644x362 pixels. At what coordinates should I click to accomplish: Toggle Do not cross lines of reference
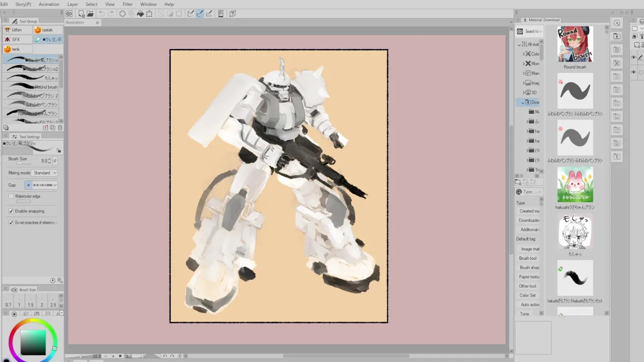(11, 222)
